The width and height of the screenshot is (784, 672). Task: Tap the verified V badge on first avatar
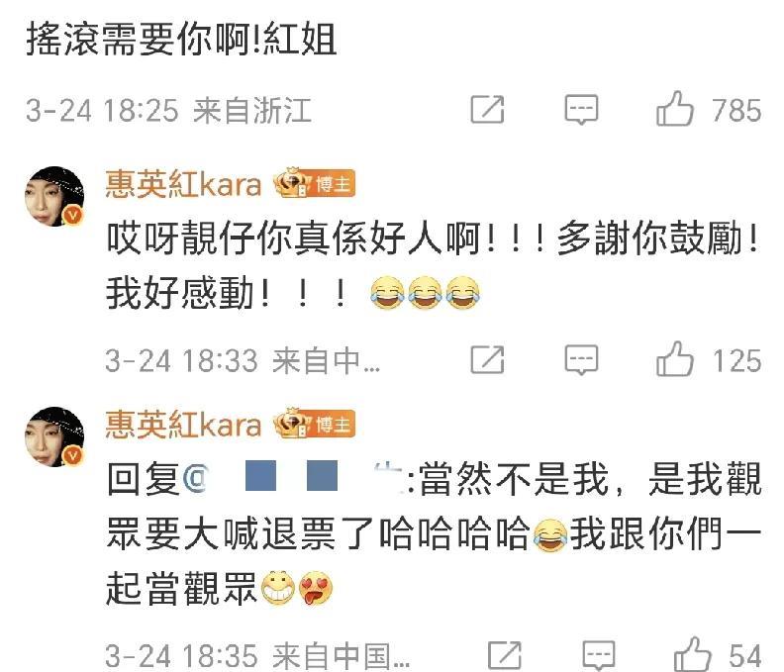coord(73,216)
